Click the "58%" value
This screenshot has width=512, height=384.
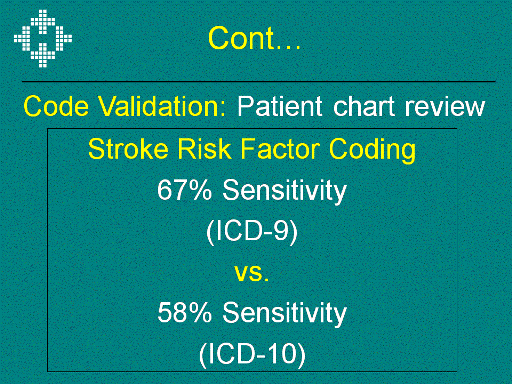[x=185, y=312]
